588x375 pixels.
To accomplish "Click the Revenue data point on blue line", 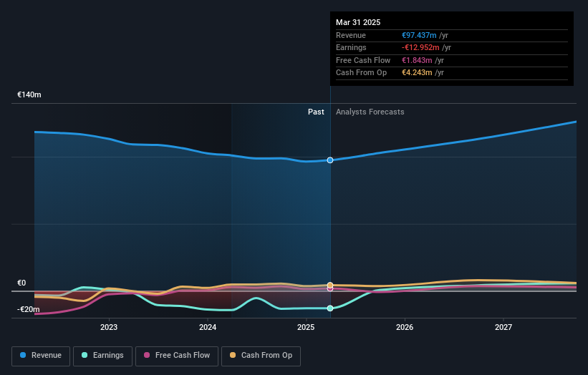I will pos(330,160).
